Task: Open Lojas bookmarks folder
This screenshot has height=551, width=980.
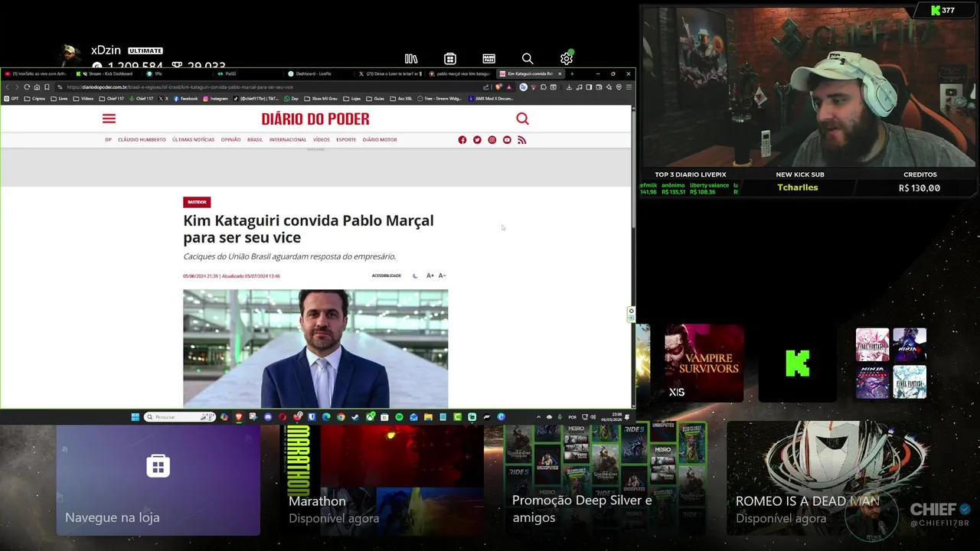Action: pos(352,99)
